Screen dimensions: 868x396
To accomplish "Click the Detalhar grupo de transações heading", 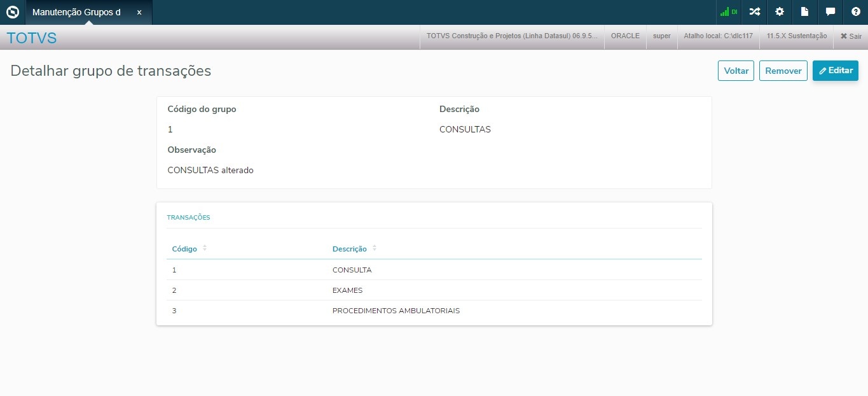I will 111,71.
